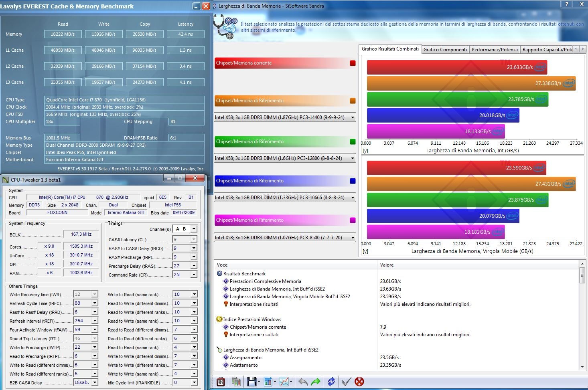Screen dimensions: 588x390
Task: Click the magenta reference color swatch
Action: point(353,220)
